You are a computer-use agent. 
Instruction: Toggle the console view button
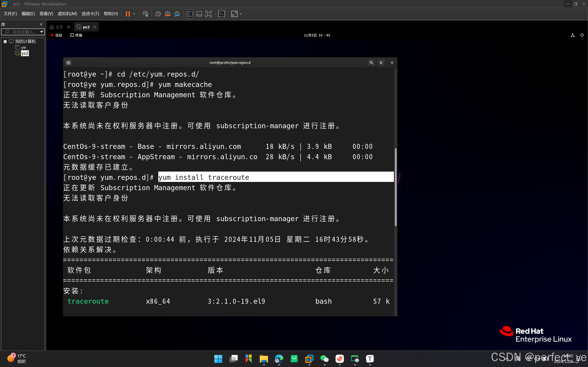[221, 14]
